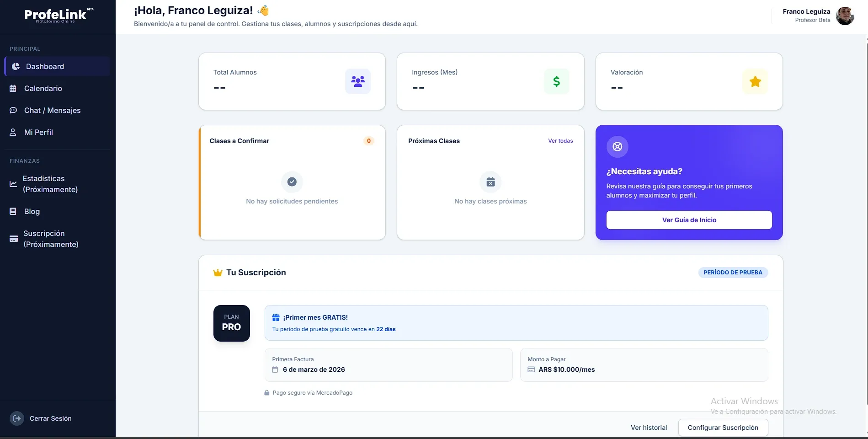Click the ARS $10.000/mes amount
The image size is (868, 439).
tap(567, 369)
